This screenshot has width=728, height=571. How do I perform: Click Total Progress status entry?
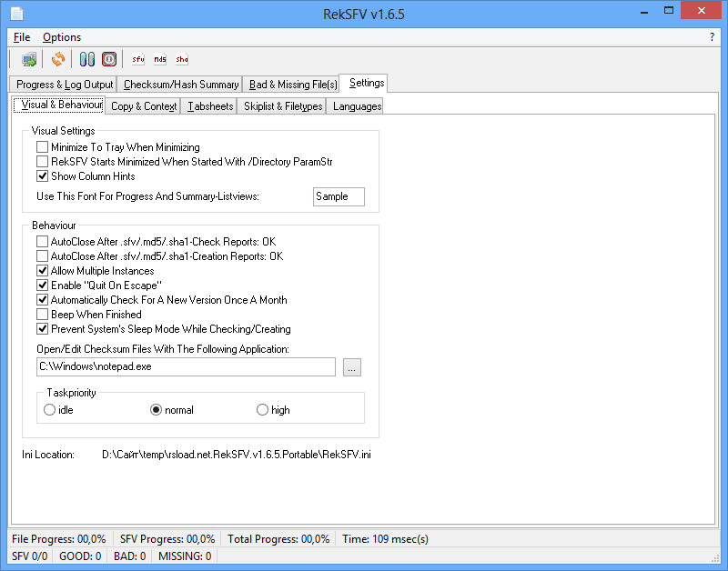(x=278, y=539)
